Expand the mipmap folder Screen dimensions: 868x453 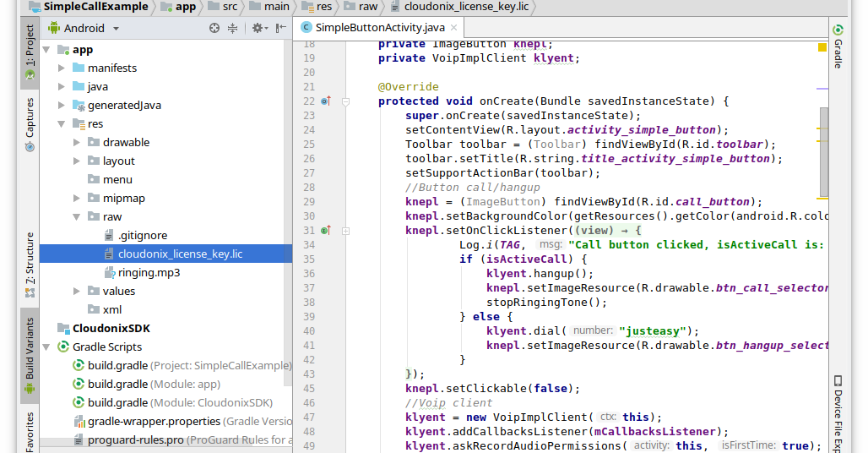tap(77, 199)
